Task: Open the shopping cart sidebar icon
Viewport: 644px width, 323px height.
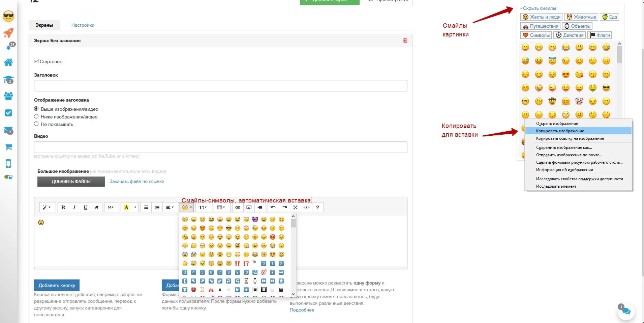Action: 8,147
